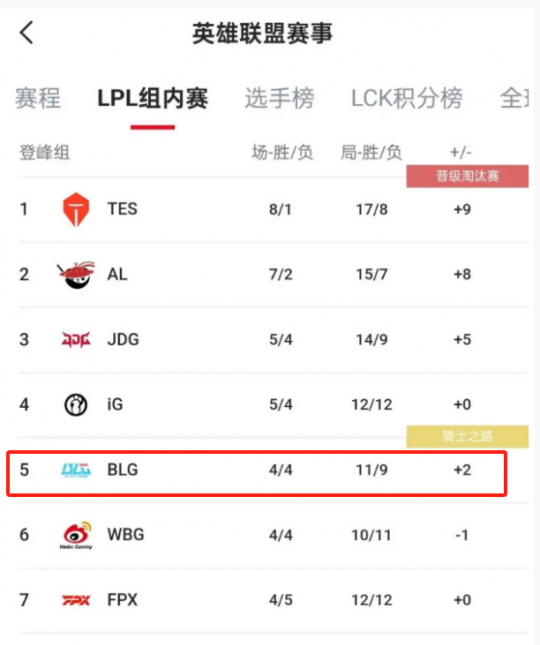Image resolution: width=540 pixels, height=645 pixels.
Task: Click the AL team logo
Action: (x=76, y=274)
